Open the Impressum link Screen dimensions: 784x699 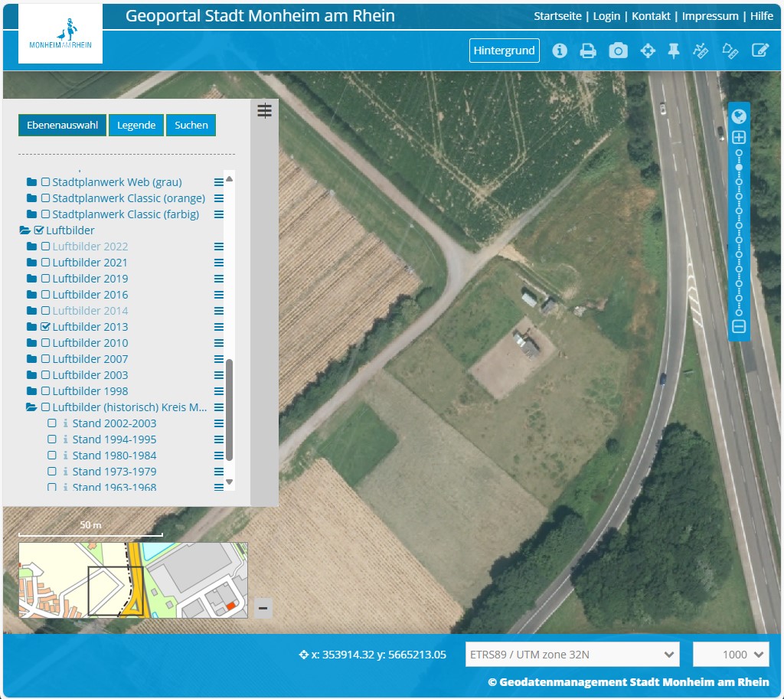[710, 16]
